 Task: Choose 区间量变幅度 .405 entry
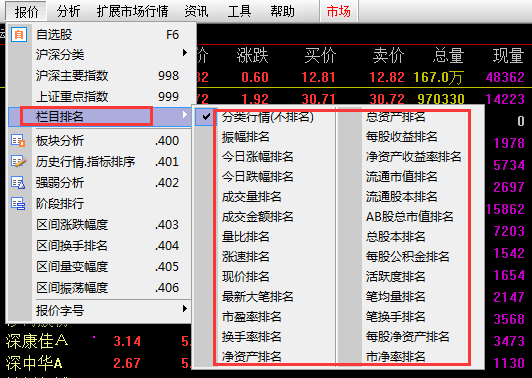pyautogui.click(x=101, y=267)
